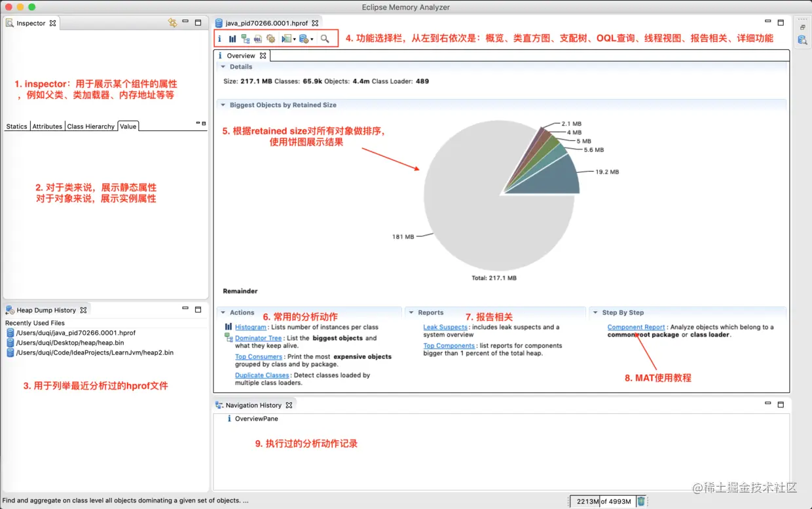The image size is (812, 509).
Task: Open the Leak Suspects report link
Action: point(445,327)
